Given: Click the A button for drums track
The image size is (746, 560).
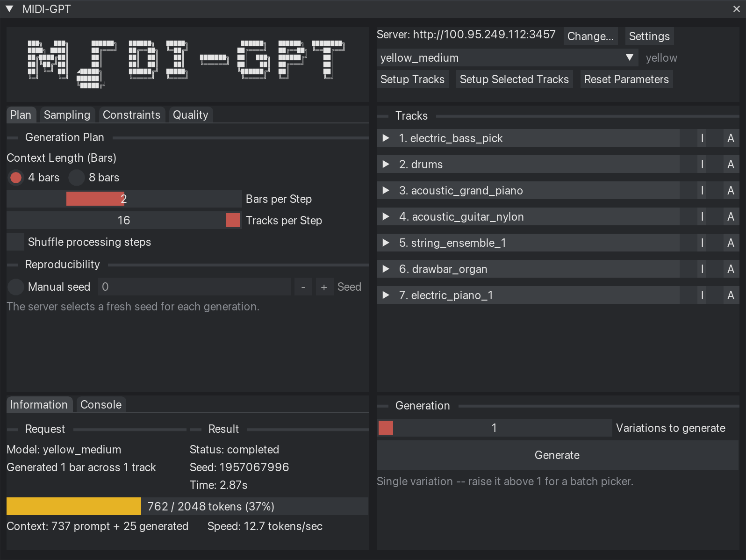Looking at the screenshot, I should click(731, 164).
